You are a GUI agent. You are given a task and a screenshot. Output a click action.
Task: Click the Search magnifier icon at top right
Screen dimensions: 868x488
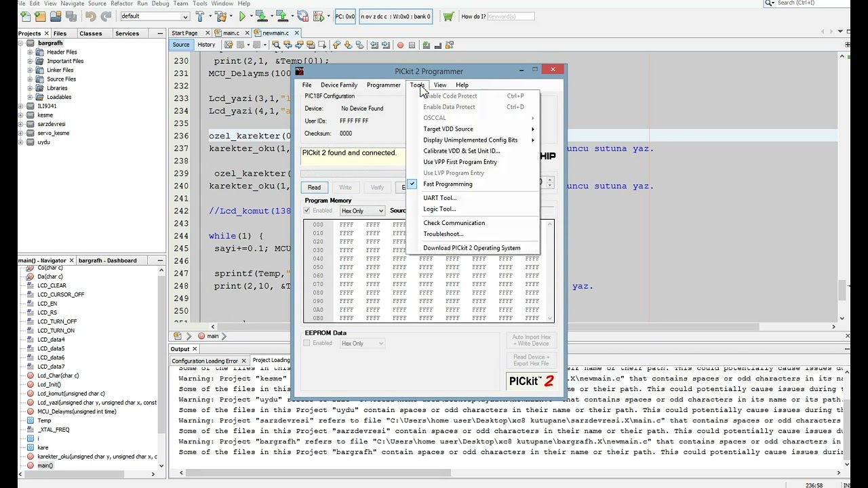(770, 3)
